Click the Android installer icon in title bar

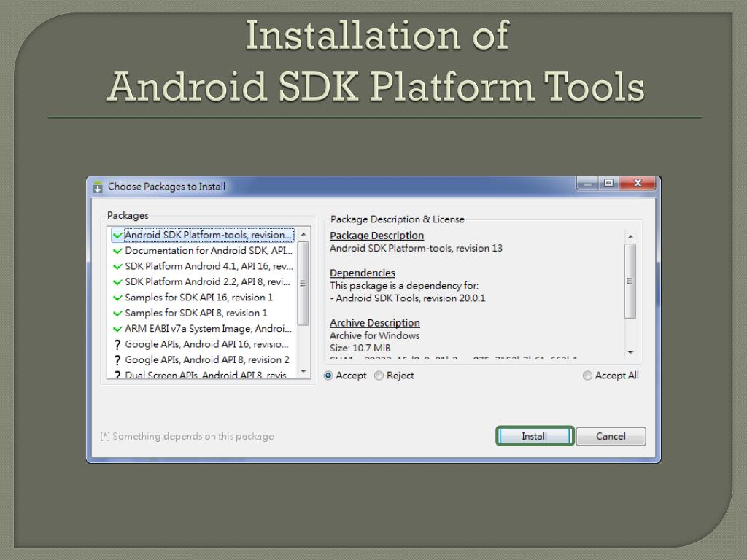click(x=98, y=187)
